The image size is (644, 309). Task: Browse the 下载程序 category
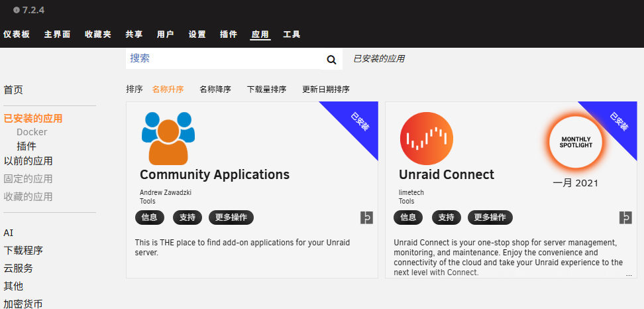(23, 251)
